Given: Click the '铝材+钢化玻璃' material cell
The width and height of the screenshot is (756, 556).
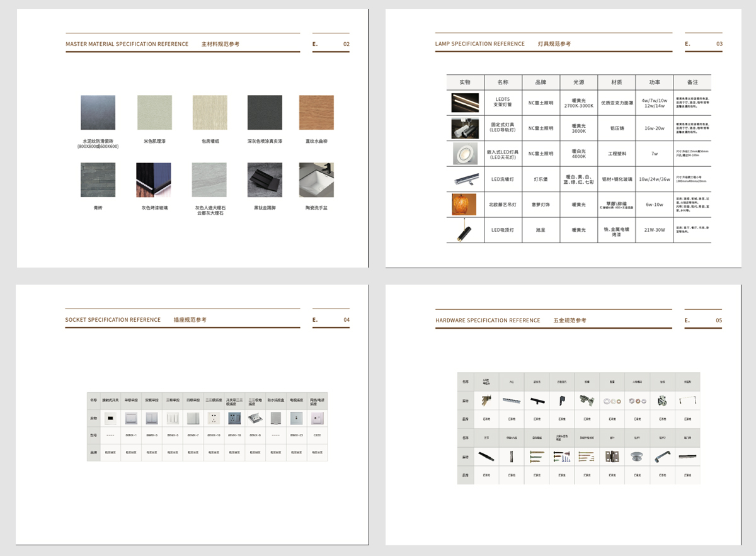Looking at the screenshot, I should pyautogui.click(x=617, y=179).
